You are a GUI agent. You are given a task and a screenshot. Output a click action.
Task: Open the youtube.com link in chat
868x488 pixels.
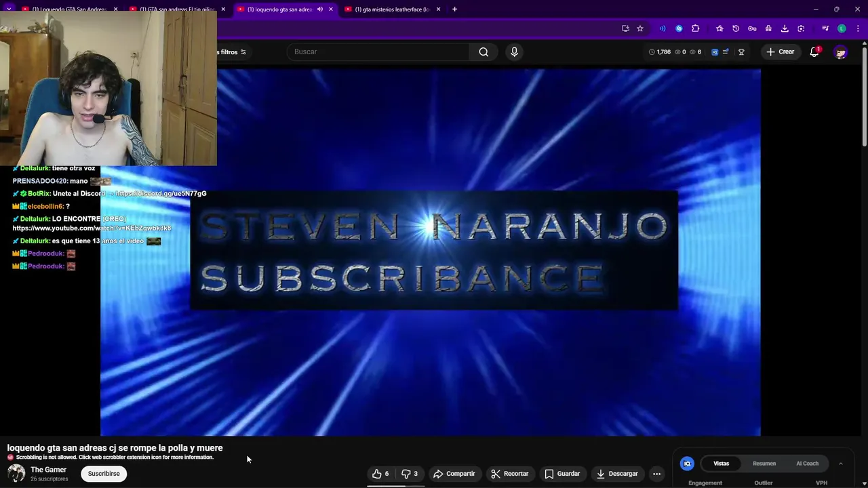click(x=92, y=228)
